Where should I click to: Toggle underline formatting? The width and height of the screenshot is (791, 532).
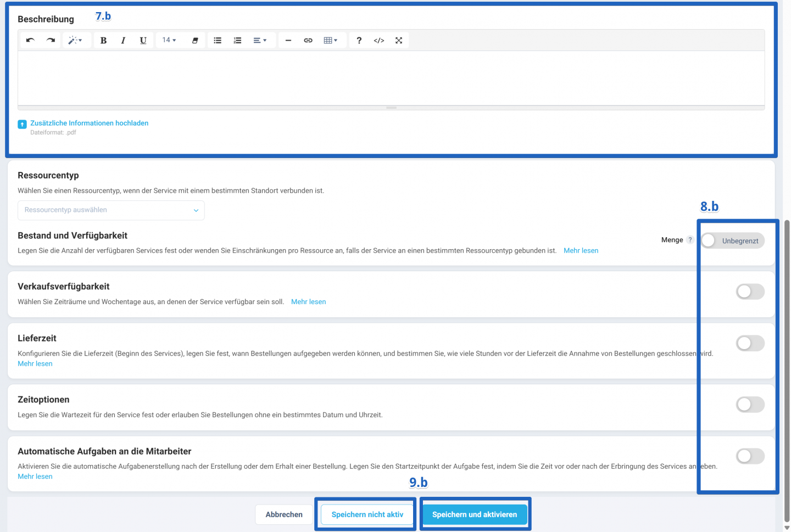(143, 40)
